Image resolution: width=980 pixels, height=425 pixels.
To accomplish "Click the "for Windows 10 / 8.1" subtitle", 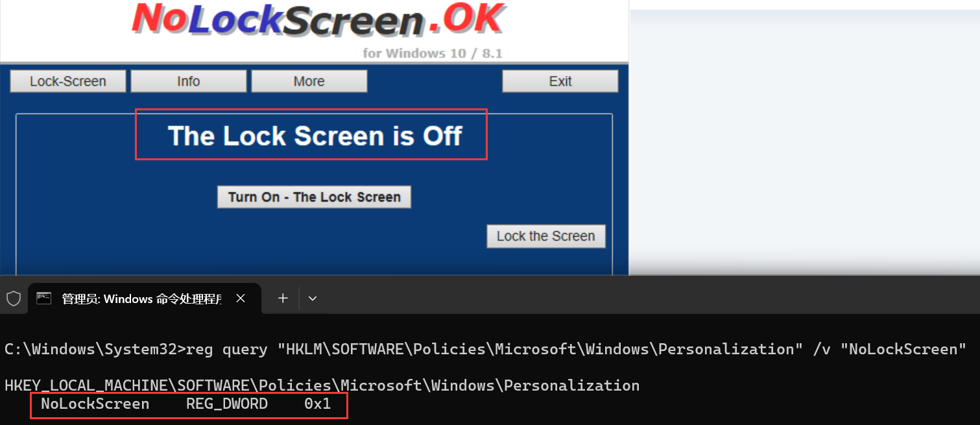I will point(433,53).
